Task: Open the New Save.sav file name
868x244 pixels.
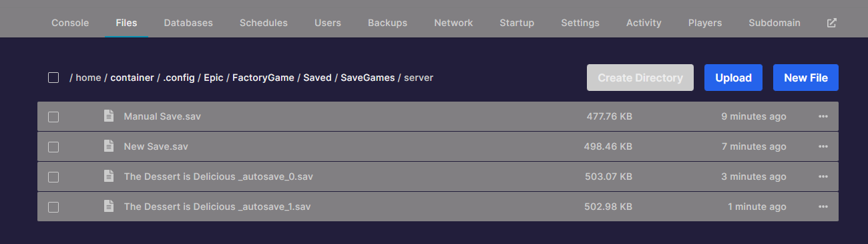Action: [156, 146]
